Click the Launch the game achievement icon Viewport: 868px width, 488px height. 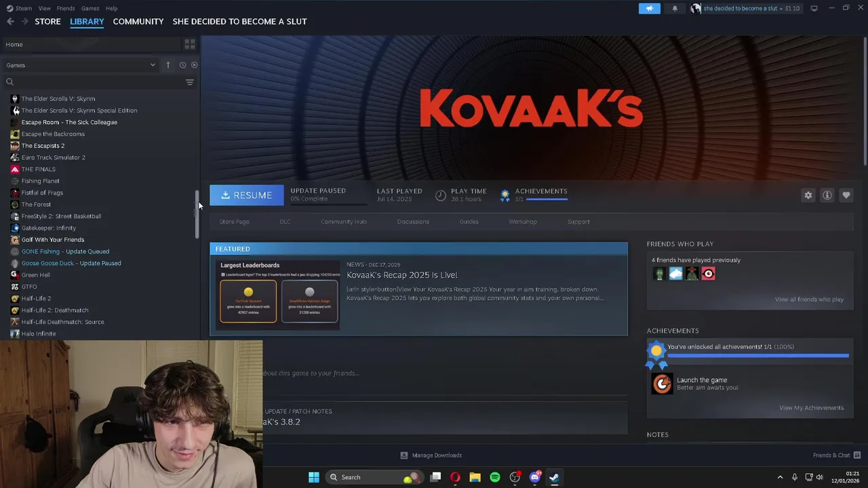point(662,384)
